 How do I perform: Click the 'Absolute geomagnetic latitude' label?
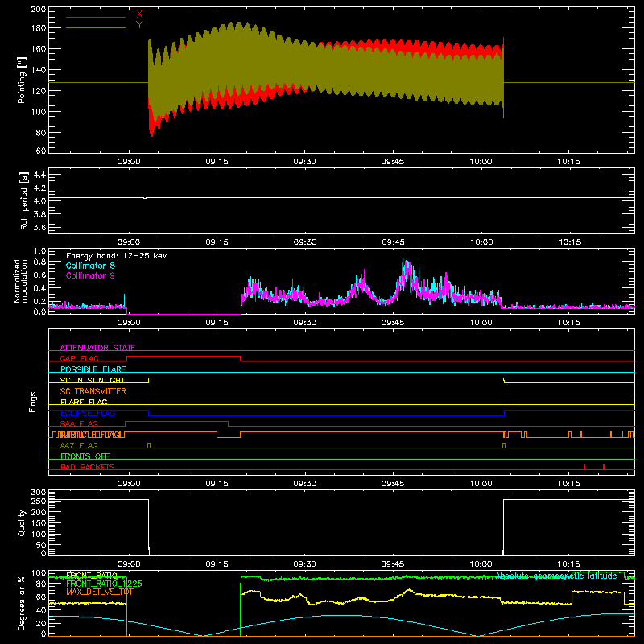[x=556, y=576]
